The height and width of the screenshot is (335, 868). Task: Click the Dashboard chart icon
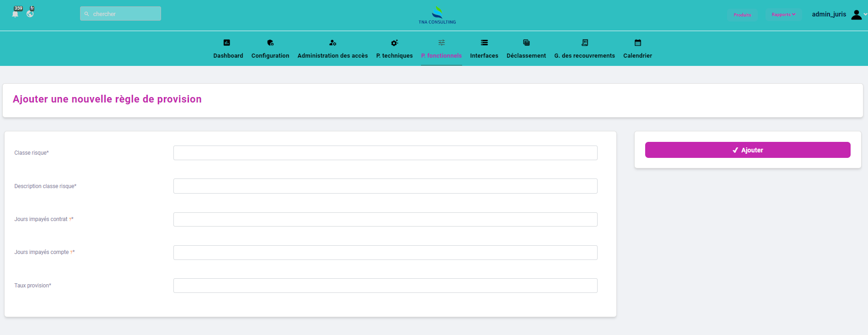click(x=226, y=43)
